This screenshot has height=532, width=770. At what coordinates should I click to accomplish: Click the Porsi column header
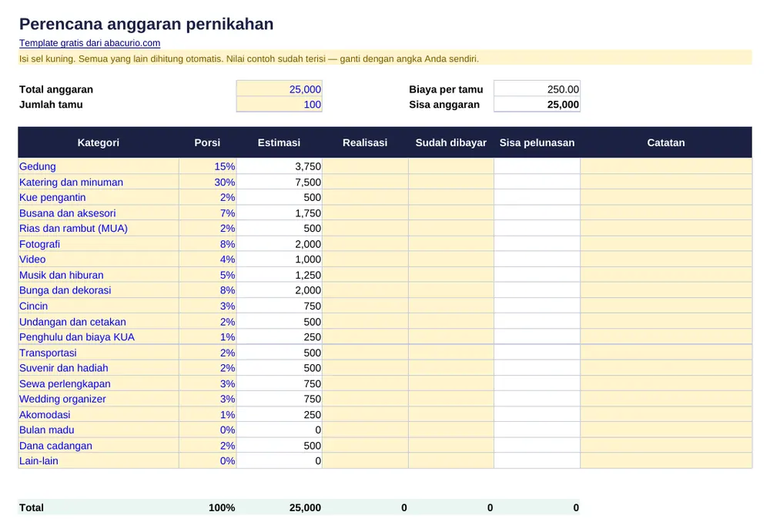click(x=207, y=142)
